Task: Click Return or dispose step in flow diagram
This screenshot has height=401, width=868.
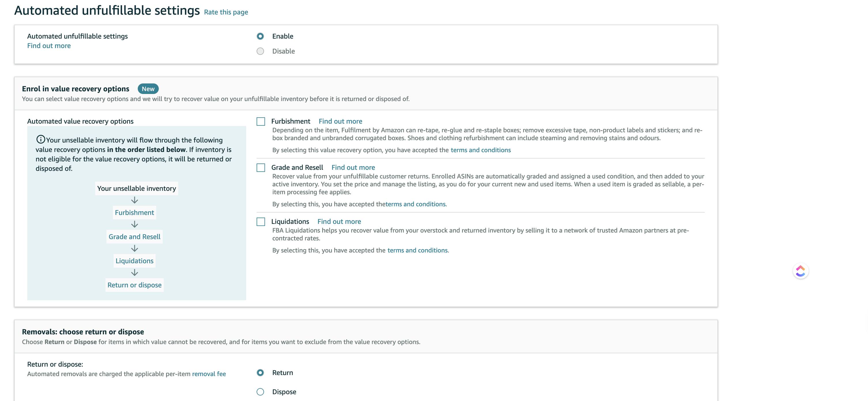Action: [x=134, y=285]
